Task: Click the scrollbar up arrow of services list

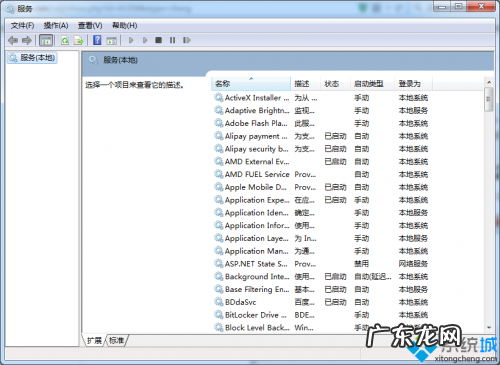Action: (x=489, y=82)
